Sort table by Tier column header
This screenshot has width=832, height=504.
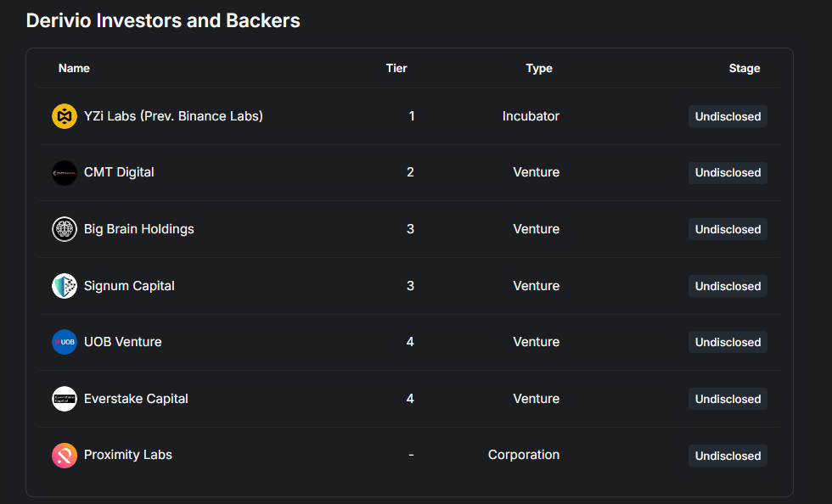click(396, 68)
